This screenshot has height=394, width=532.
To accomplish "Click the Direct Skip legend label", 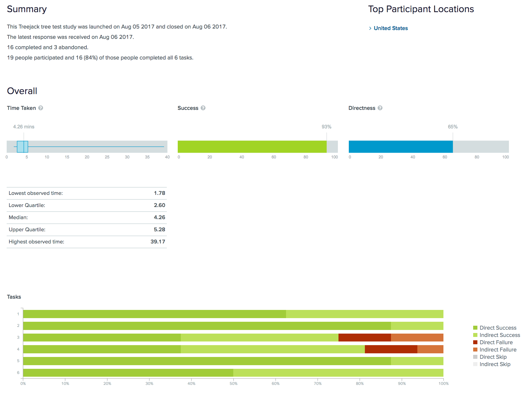I will [x=493, y=357].
